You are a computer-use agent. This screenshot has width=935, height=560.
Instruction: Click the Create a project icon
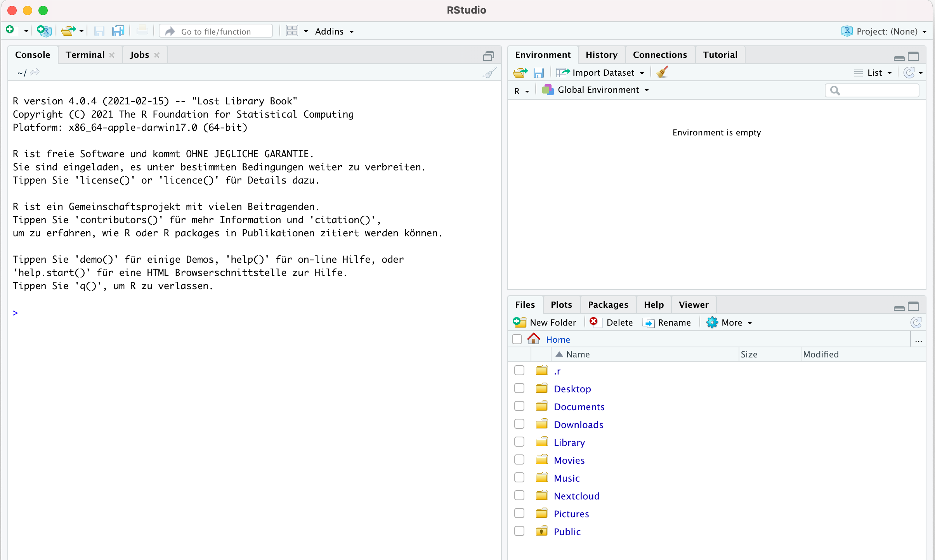point(44,31)
